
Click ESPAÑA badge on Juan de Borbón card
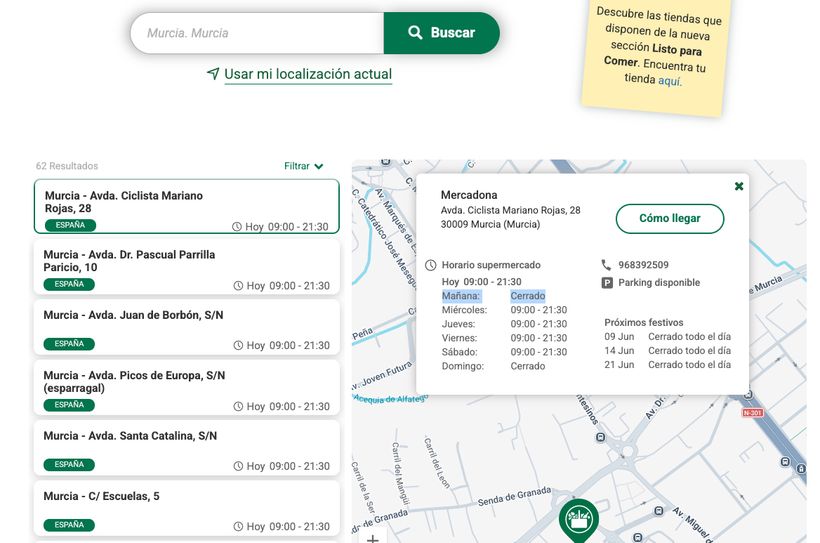pos(69,344)
